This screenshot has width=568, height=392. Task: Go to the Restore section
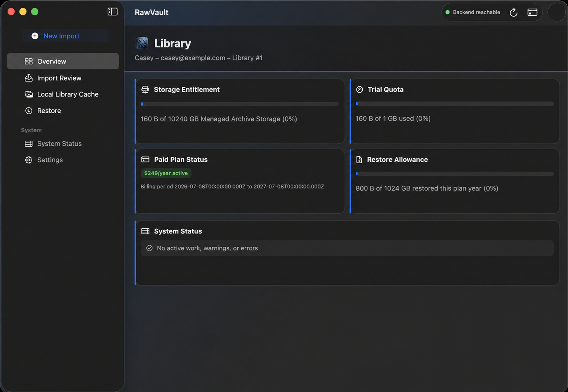(63, 111)
